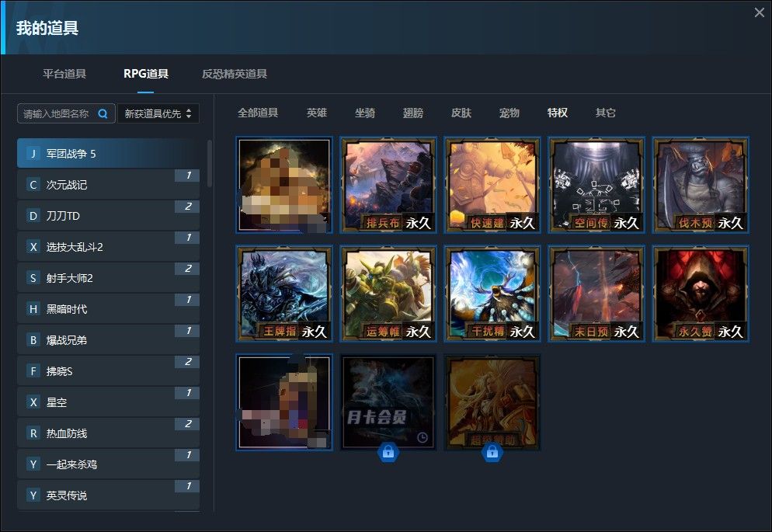This screenshot has width=772, height=532.
Task: Select the pixelated item card beside 月卡会员
Action: tap(284, 402)
